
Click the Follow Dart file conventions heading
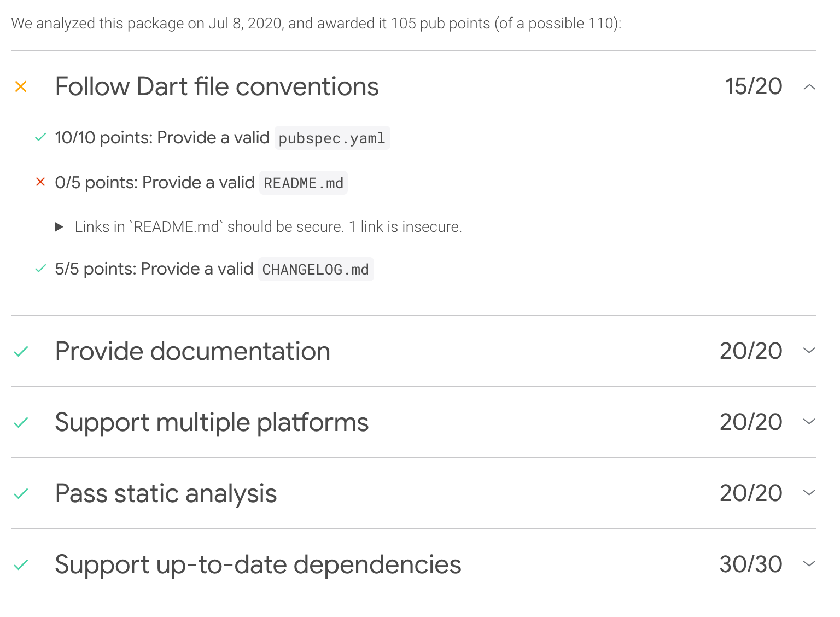217,86
